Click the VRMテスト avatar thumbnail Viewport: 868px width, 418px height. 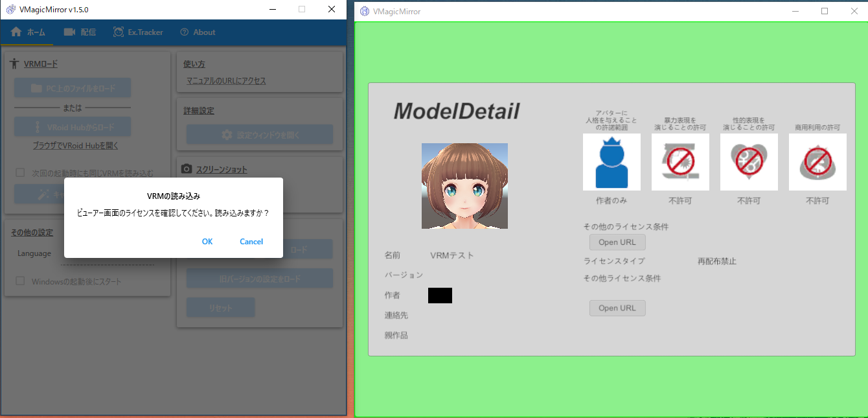pyautogui.click(x=464, y=186)
